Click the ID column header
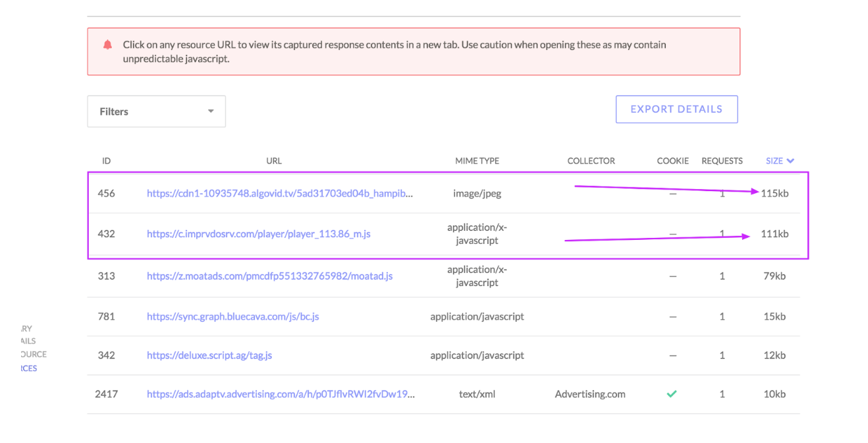 [106, 161]
